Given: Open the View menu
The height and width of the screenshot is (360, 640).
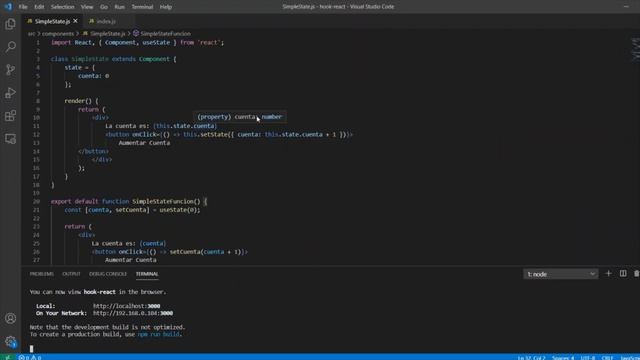Looking at the screenshot, I should click(x=87, y=7).
